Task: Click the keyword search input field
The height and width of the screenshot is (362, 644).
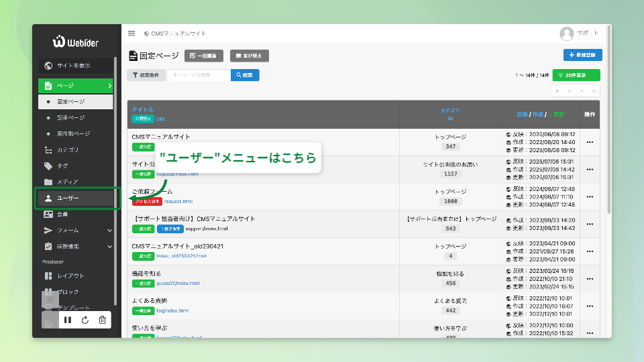Action: [199, 76]
